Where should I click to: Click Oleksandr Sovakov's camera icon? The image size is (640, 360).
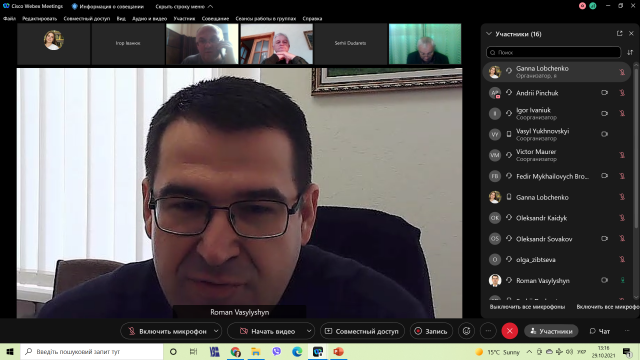click(x=604, y=238)
